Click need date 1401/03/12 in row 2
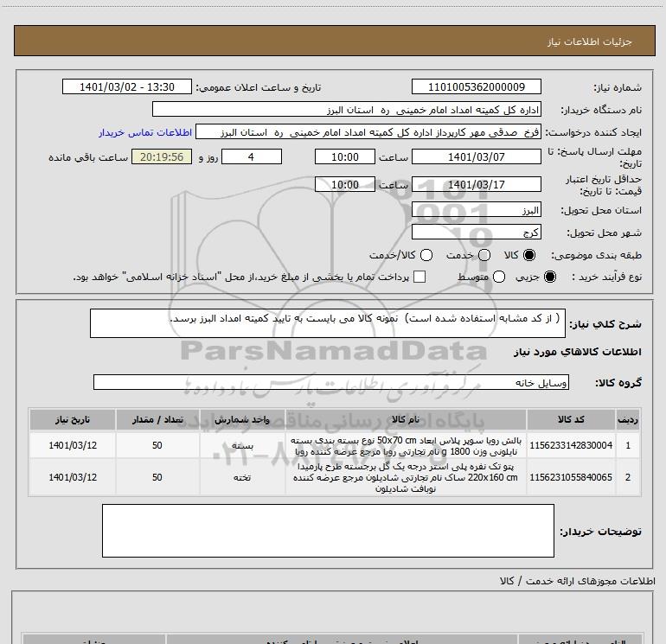 [73, 477]
